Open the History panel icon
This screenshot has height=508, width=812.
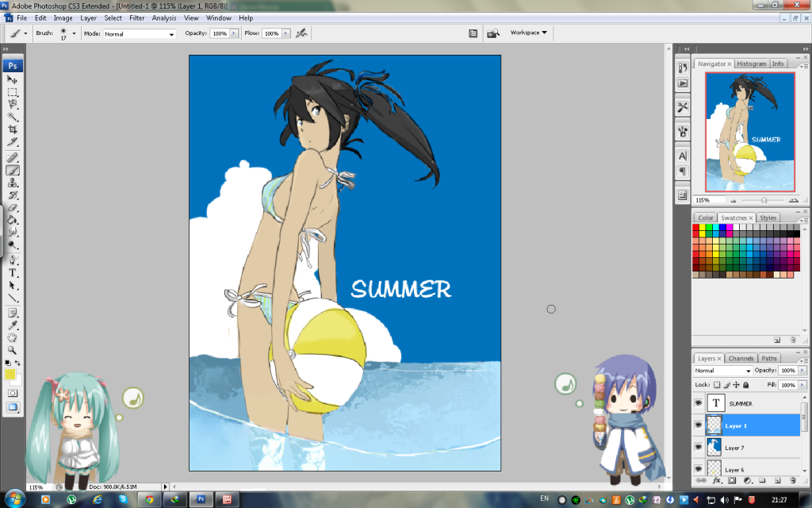point(683,68)
